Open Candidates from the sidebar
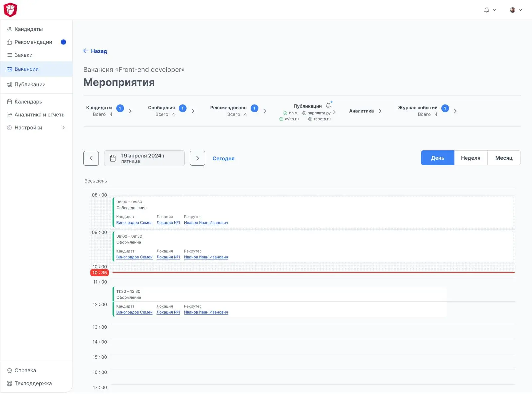 tap(29, 29)
